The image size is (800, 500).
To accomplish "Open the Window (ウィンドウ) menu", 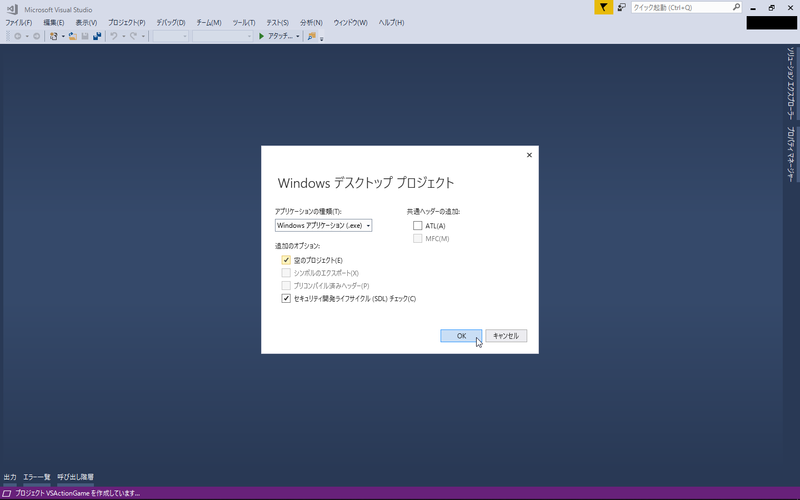I will pyautogui.click(x=351, y=22).
